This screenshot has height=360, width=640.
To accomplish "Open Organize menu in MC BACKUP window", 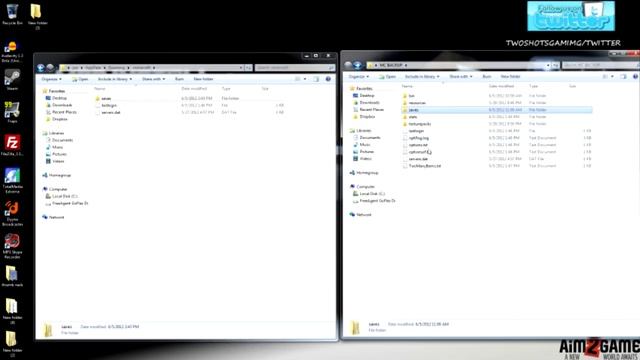I will pyautogui.click(x=359, y=77).
